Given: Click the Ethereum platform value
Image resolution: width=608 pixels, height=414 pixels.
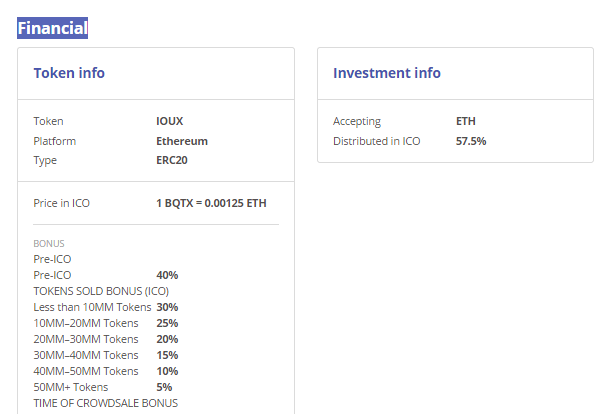Looking at the screenshot, I should click(x=182, y=141).
